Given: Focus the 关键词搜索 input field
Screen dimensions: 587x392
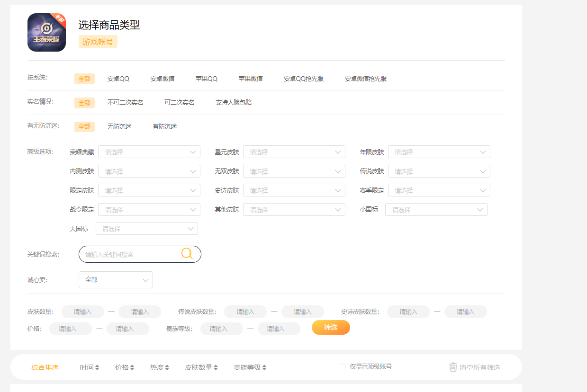Looking at the screenshot, I should (130, 254).
